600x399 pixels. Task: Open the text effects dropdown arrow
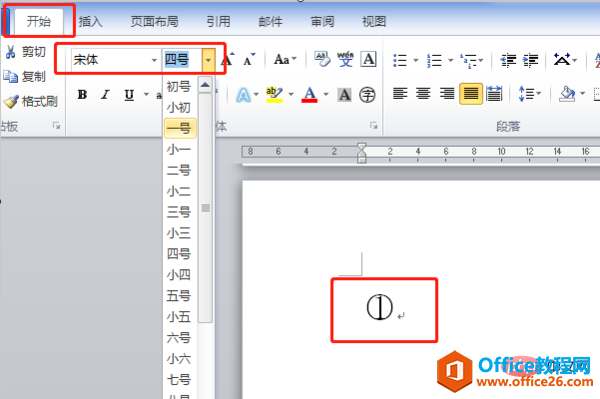click(x=256, y=94)
